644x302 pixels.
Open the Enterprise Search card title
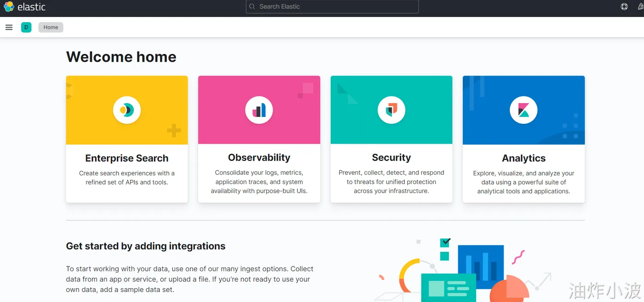click(127, 158)
